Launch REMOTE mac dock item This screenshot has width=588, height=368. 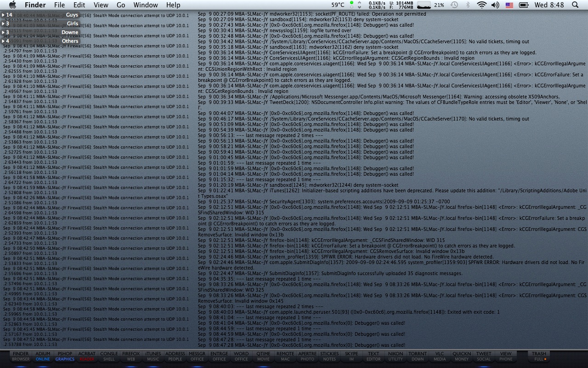(x=285, y=356)
